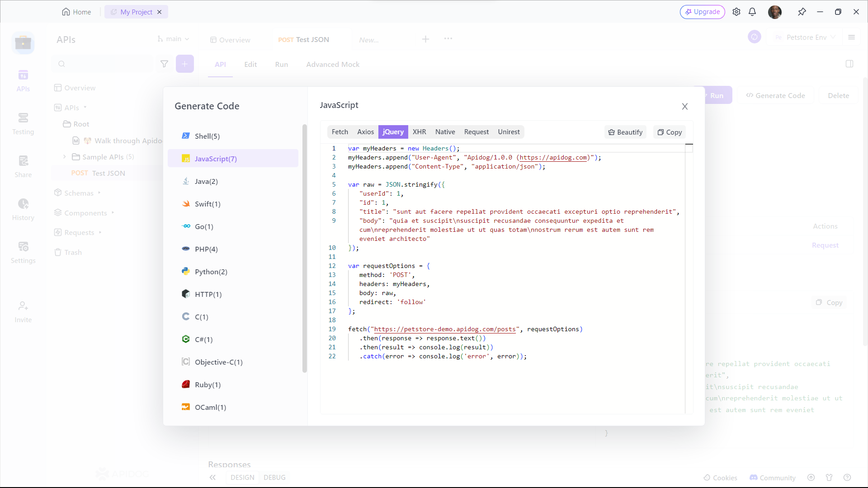Screen dimensions: 868x488
Task: Click filter icon beside search
Action: point(165,64)
